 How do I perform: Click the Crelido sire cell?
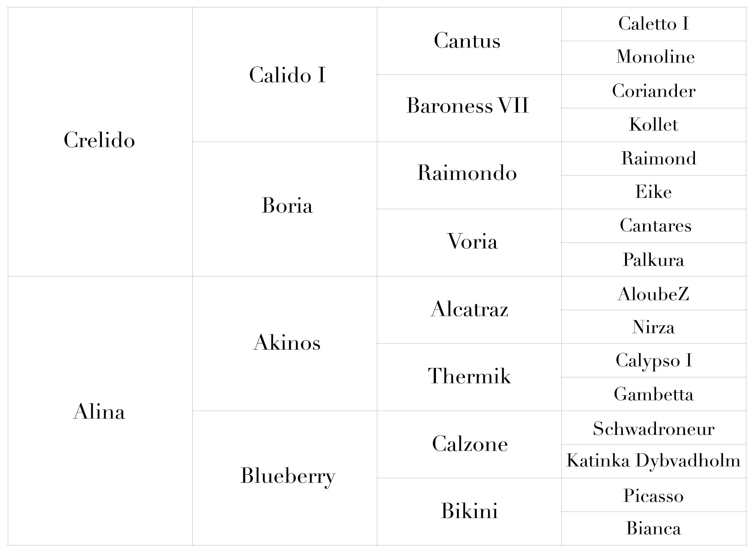click(100, 142)
